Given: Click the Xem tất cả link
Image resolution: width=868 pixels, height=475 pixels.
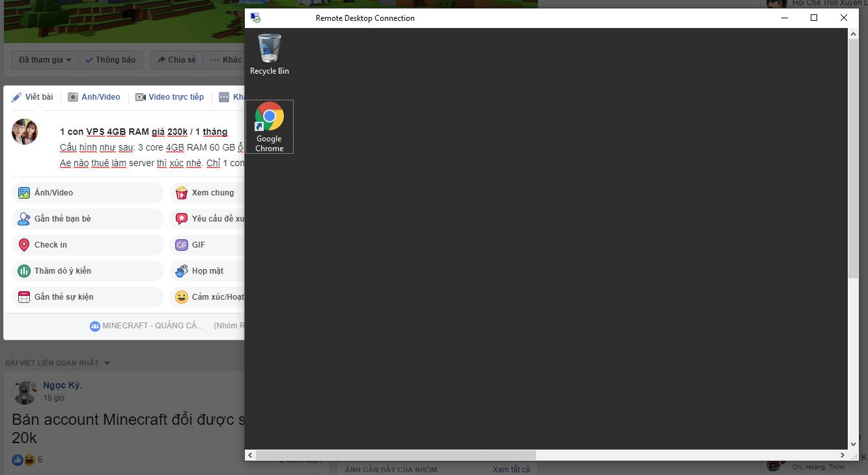Looking at the screenshot, I should coord(511,470).
